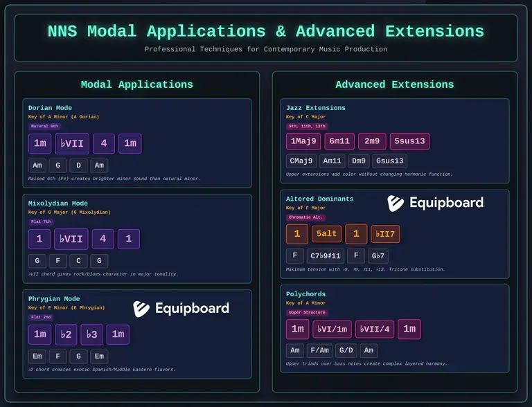Click the 'Polychords' card title

(305, 294)
